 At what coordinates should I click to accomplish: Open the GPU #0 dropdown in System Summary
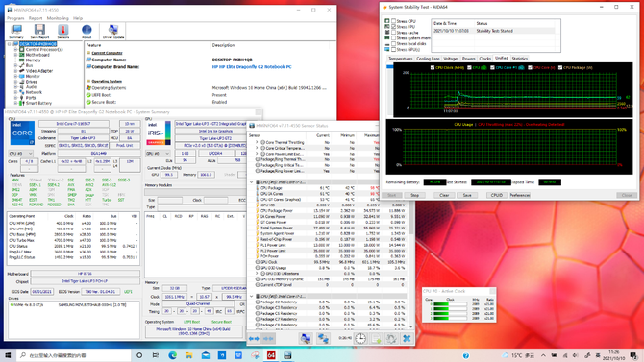(158, 153)
